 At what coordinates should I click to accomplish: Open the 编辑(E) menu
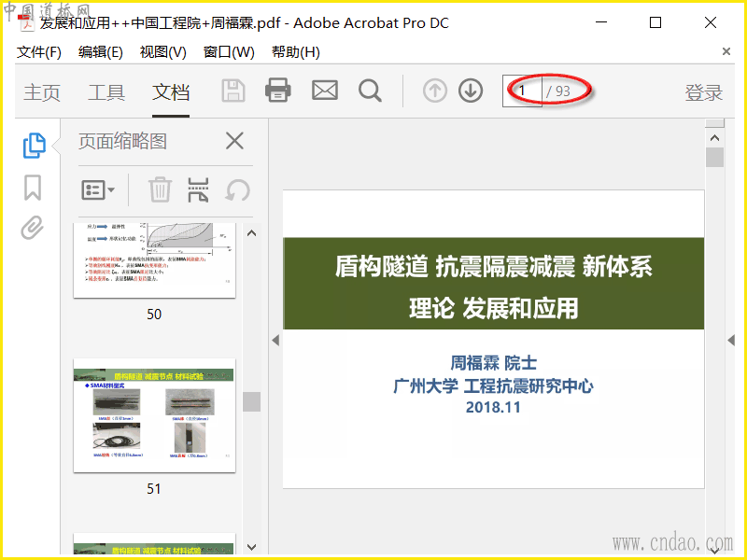click(x=101, y=52)
